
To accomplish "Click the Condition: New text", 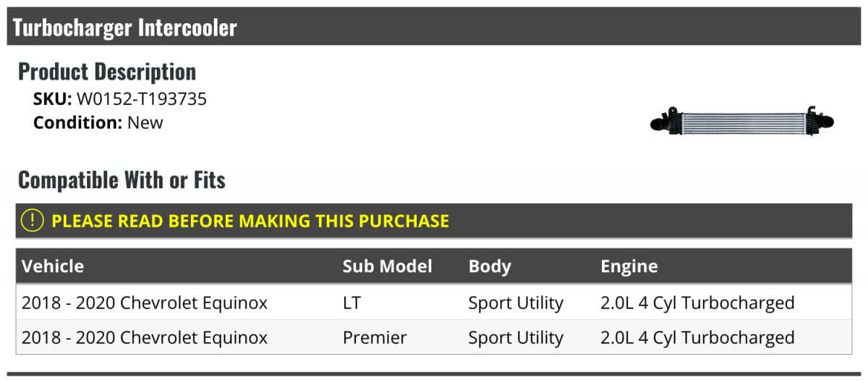I will [x=98, y=122].
